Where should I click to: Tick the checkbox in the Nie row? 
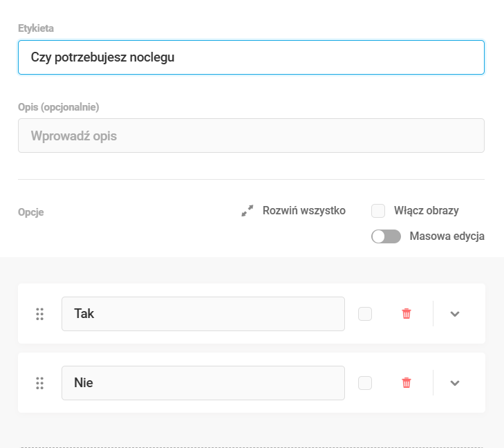pyautogui.click(x=365, y=383)
